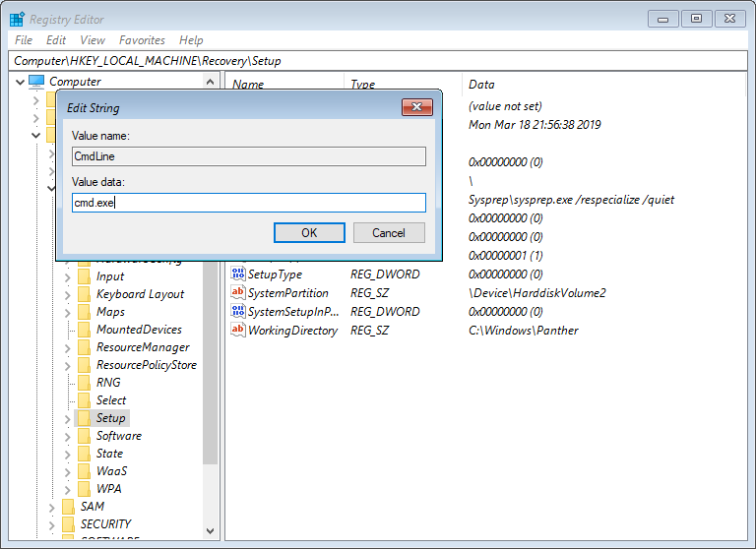Open the Help menu

(x=191, y=40)
